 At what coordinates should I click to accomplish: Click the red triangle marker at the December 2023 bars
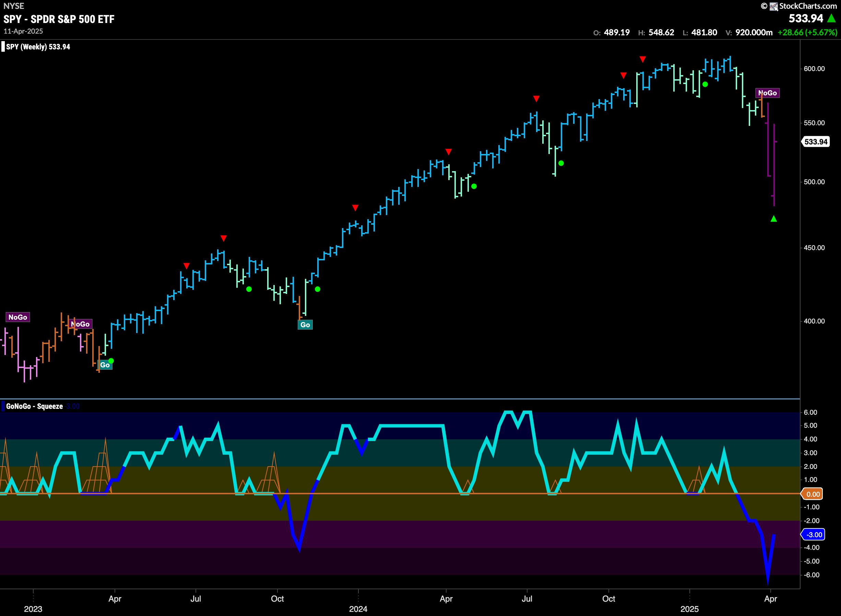355,208
